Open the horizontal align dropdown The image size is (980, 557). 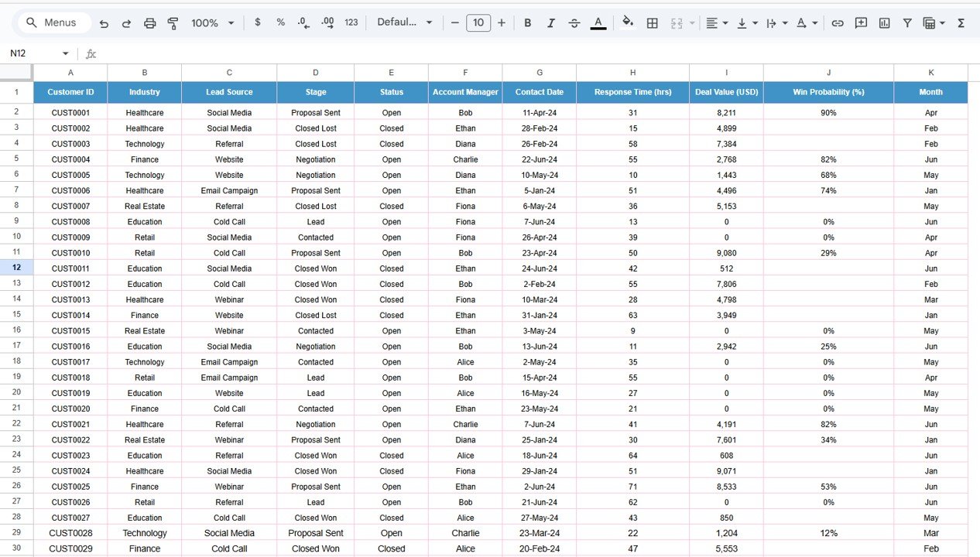coord(717,23)
